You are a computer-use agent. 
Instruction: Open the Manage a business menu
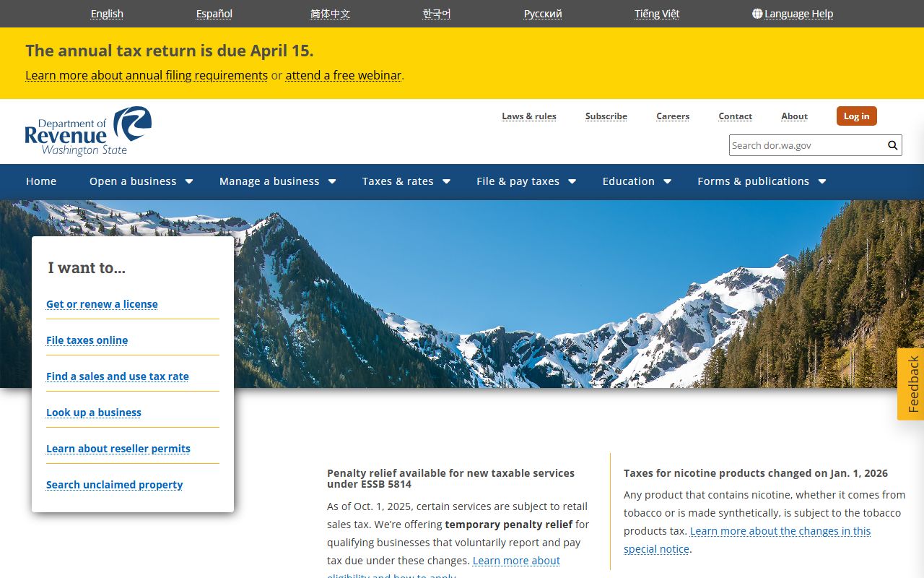(269, 181)
